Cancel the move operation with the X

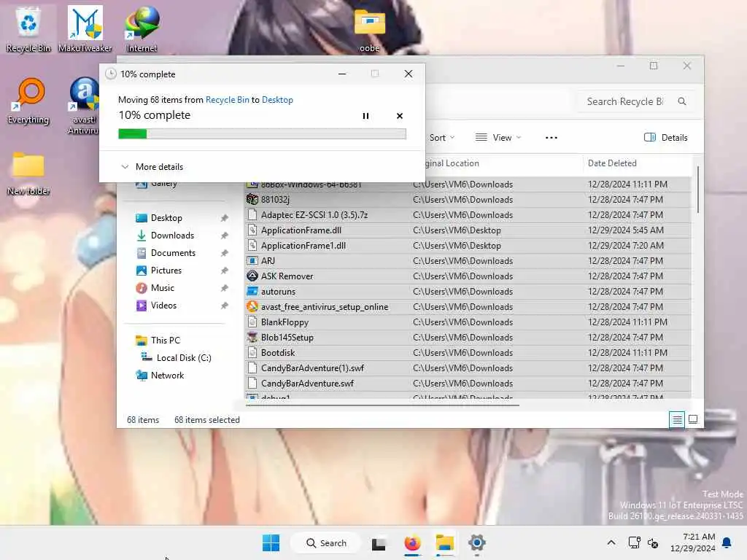coord(400,116)
